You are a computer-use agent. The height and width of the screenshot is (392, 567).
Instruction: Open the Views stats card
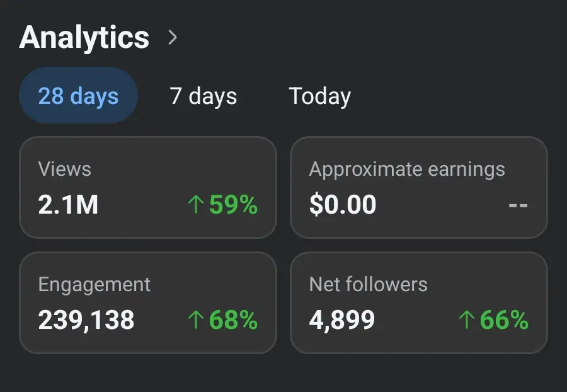(148, 187)
